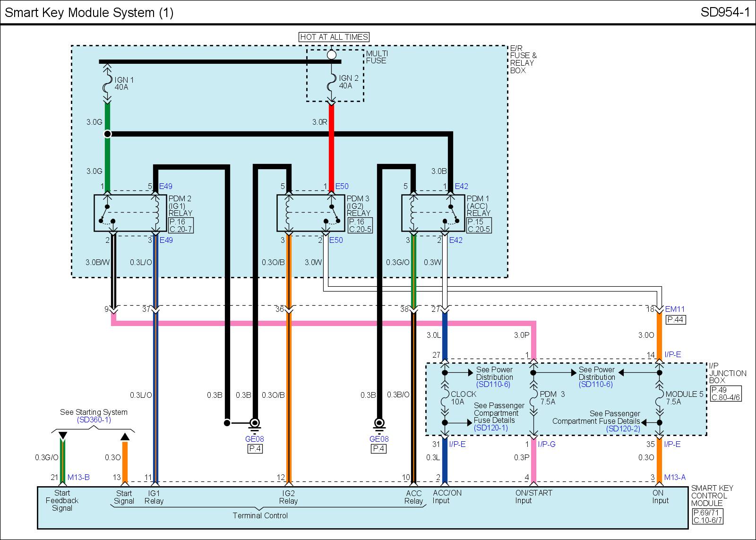Open the SD120-2 fuse details link

(623, 429)
